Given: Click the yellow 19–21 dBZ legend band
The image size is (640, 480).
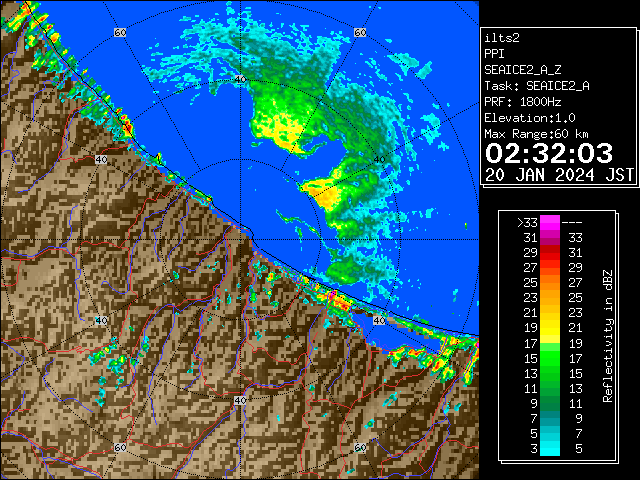Looking at the screenshot, I should point(550,328).
